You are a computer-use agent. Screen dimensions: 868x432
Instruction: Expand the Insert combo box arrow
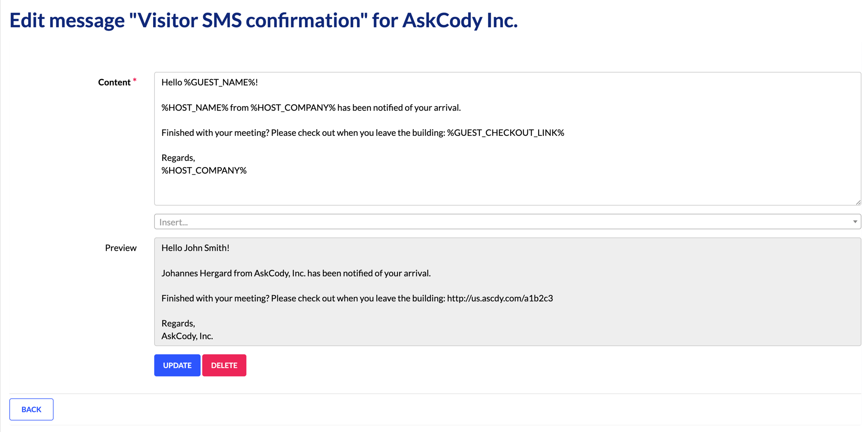point(855,221)
